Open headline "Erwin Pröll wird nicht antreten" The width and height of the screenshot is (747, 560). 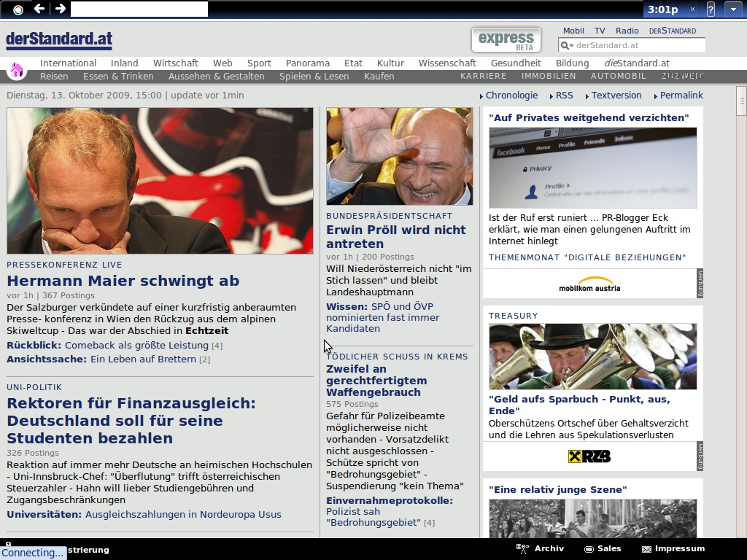coord(396,237)
